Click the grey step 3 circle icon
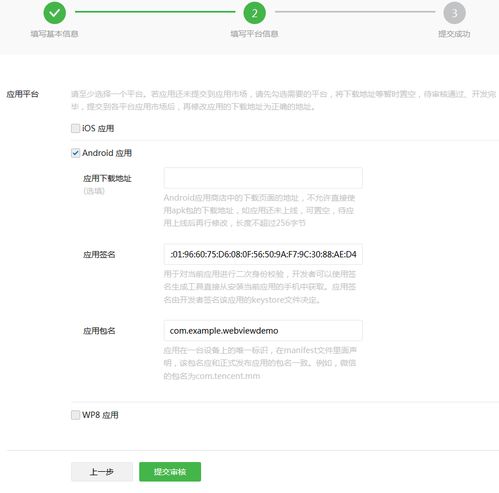This screenshot has height=493, width=499. pos(454,13)
